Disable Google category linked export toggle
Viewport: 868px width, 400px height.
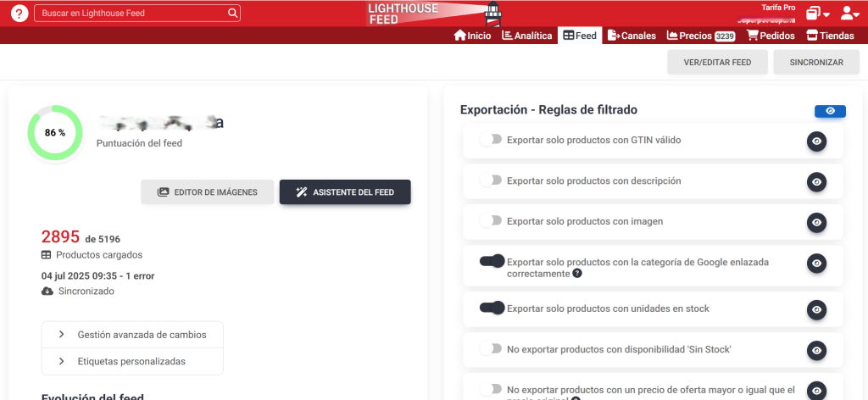pos(492,261)
